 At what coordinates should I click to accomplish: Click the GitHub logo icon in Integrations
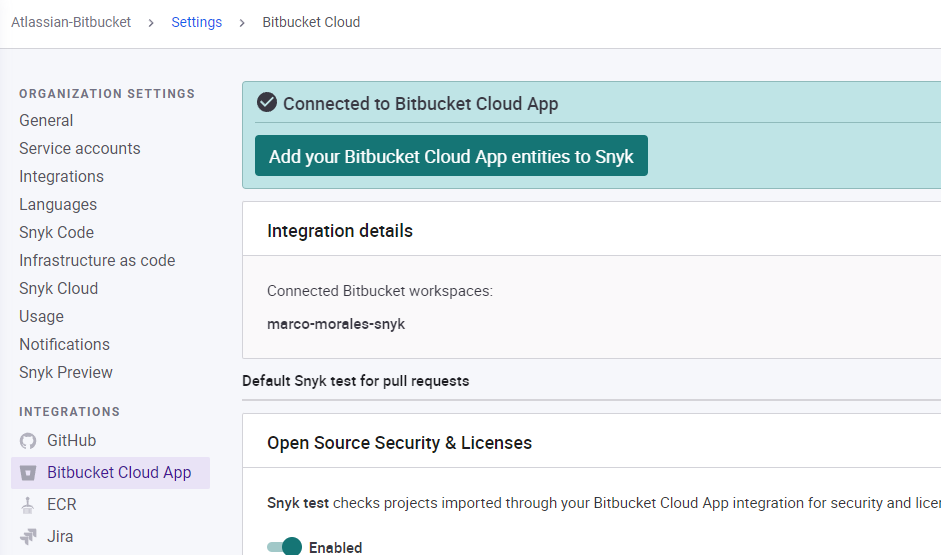point(28,441)
